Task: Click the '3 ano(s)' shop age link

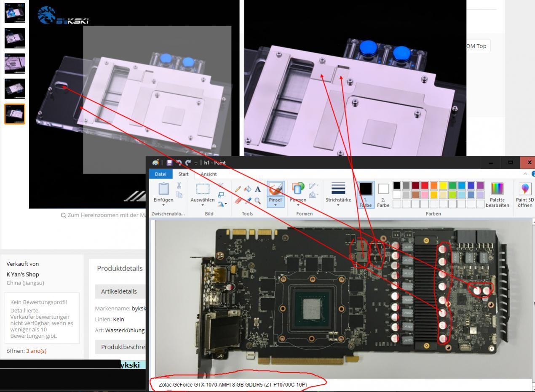Action: click(x=36, y=351)
